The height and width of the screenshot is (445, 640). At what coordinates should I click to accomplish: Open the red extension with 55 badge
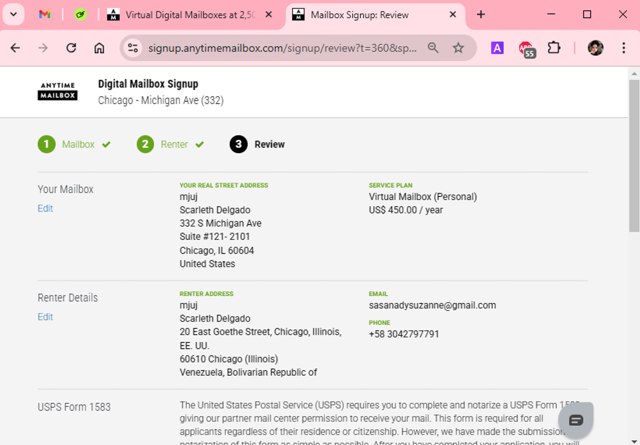pos(527,49)
